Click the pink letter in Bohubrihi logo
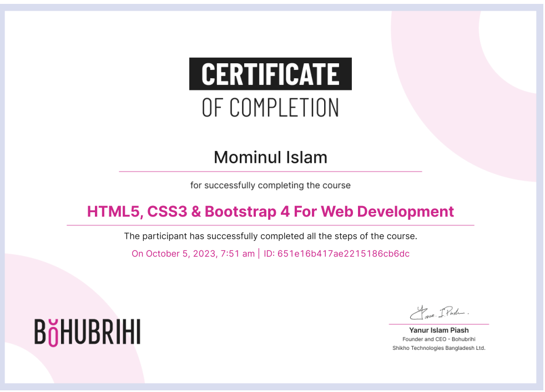The height and width of the screenshot is (392, 545). [x=53, y=333]
